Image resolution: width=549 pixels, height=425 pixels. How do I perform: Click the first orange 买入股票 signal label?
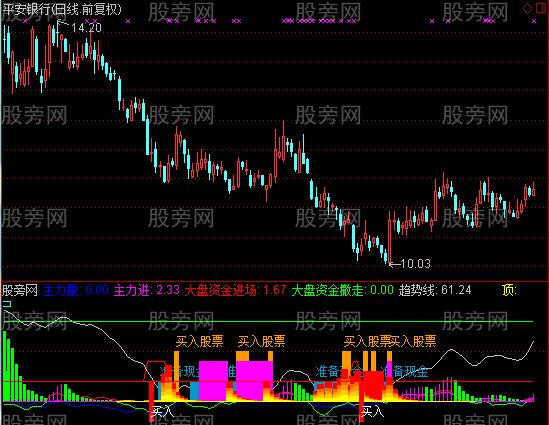pos(199,341)
